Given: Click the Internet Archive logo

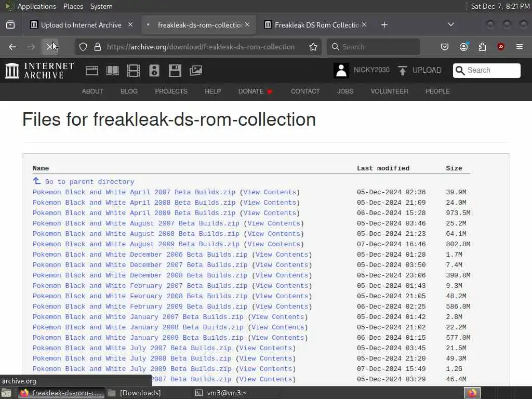Looking at the screenshot, I should pos(39,71).
